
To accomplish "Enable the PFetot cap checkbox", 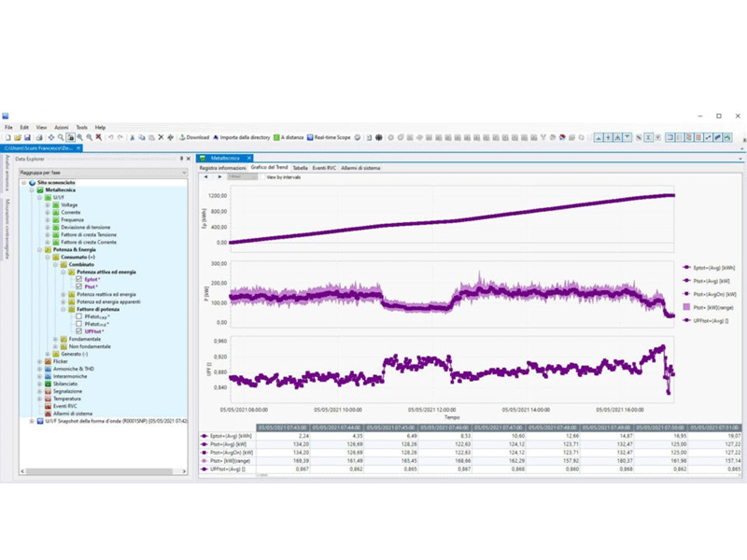I will pos(78,316).
